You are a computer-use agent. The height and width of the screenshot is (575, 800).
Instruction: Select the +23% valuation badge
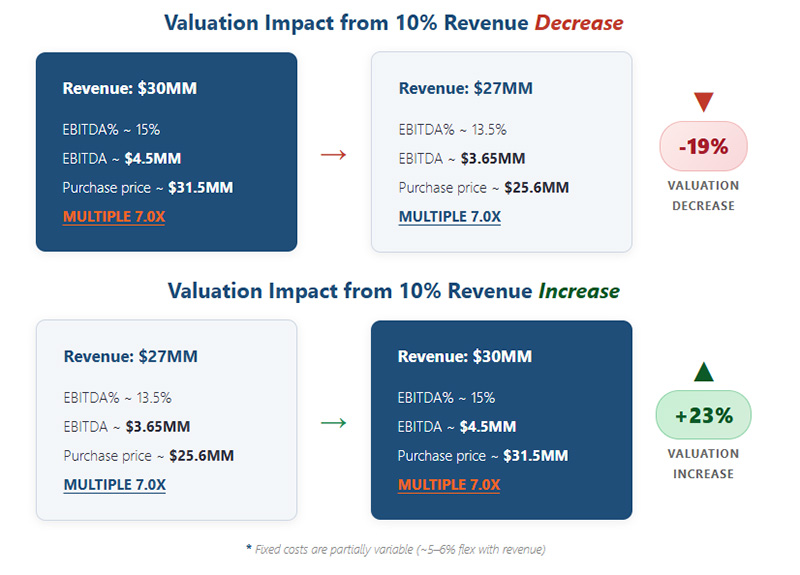(x=703, y=415)
